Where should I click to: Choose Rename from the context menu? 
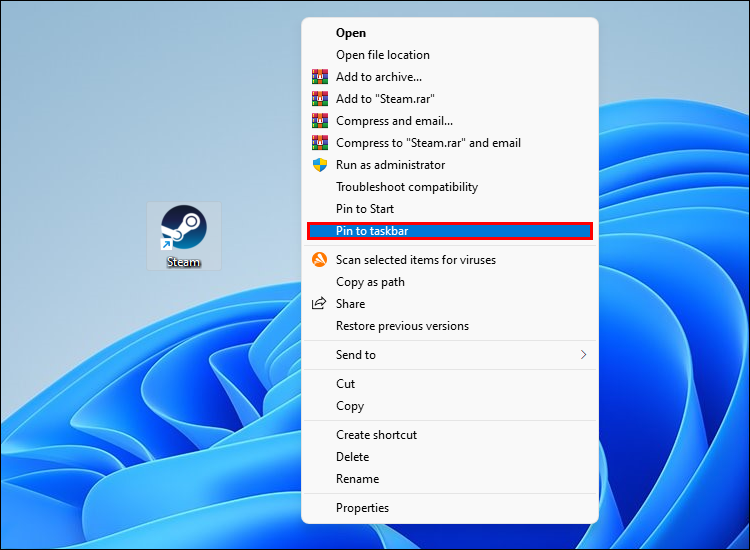450,479
